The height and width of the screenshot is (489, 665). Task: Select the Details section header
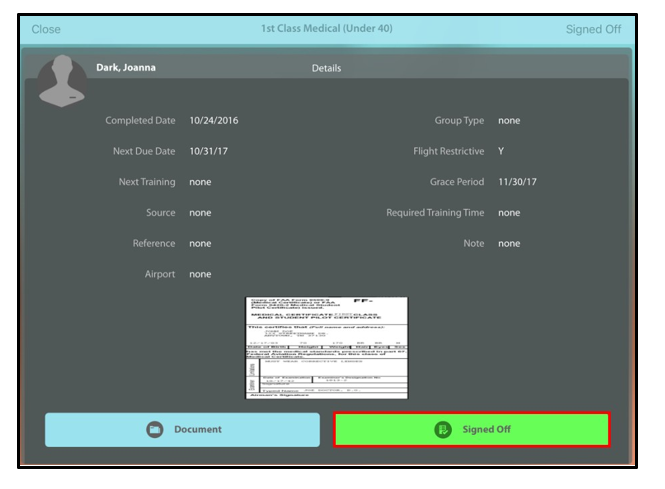click(326, 69)
